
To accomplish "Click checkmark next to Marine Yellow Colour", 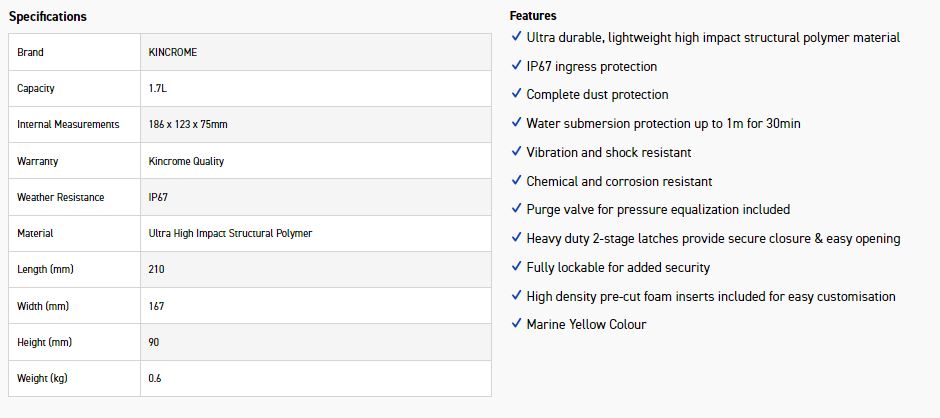I will (517, 324).
